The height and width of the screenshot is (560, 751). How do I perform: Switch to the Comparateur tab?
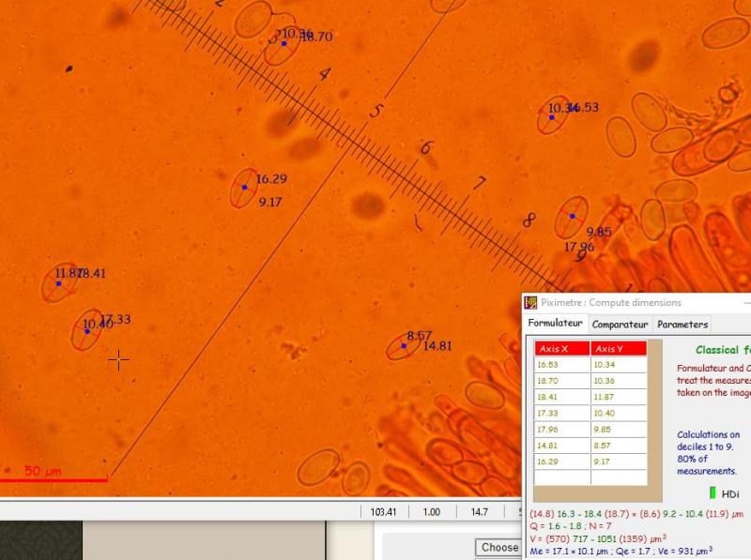click(x=620, y=325)
